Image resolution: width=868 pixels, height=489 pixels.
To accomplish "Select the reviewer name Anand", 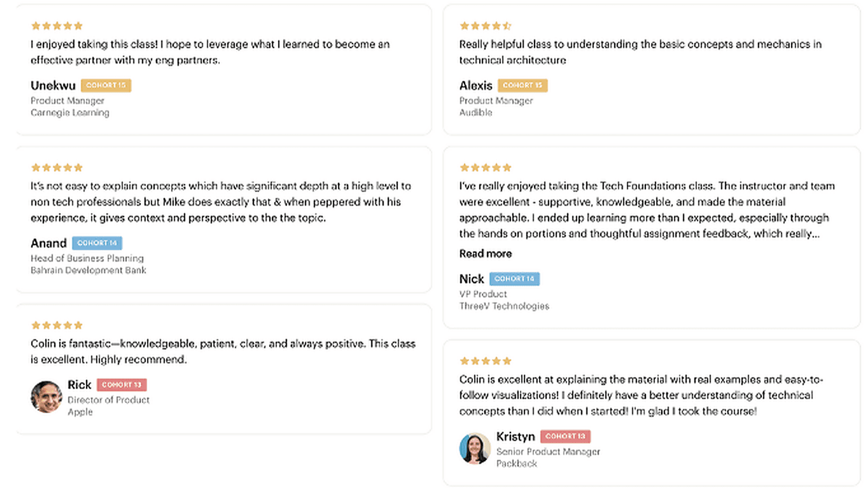I will pyautogui.click(x=49, y=243).
